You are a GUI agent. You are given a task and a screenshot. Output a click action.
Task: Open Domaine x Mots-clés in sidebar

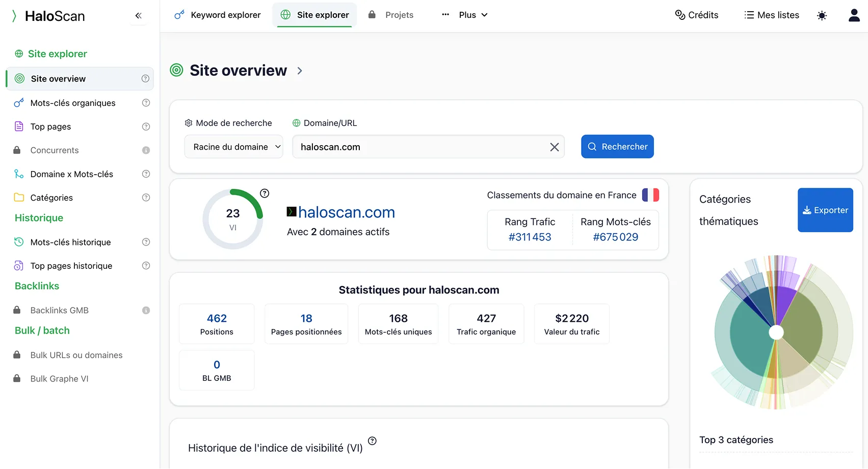tap(71, 174)
